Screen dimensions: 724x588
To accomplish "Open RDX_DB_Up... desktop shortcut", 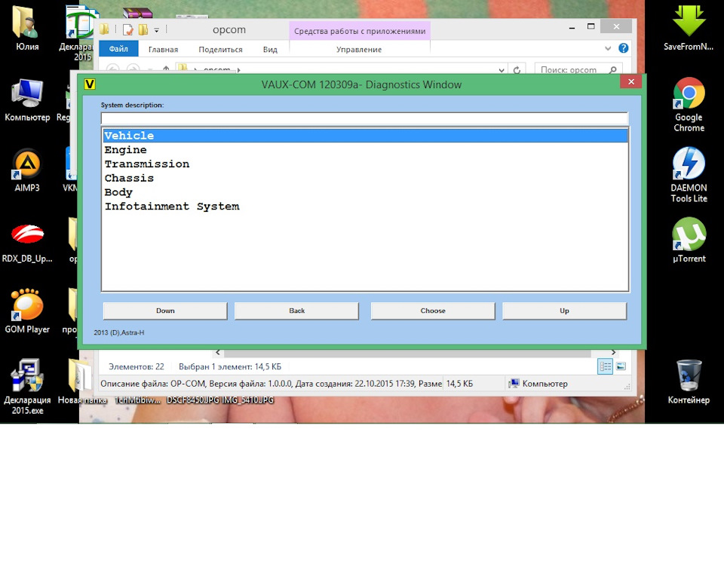I will 27,243.
